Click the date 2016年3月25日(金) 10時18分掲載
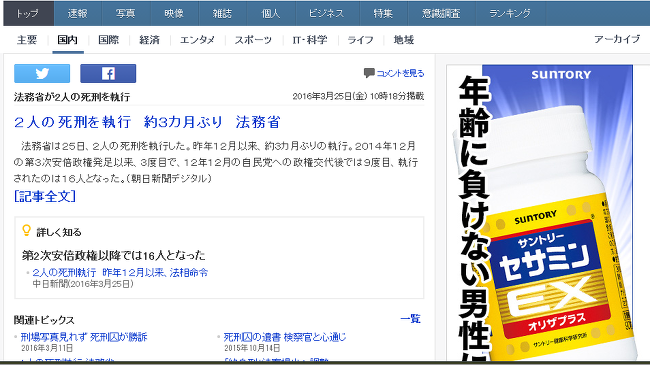This screenshot has height=372, width=650. pos(358,96)
